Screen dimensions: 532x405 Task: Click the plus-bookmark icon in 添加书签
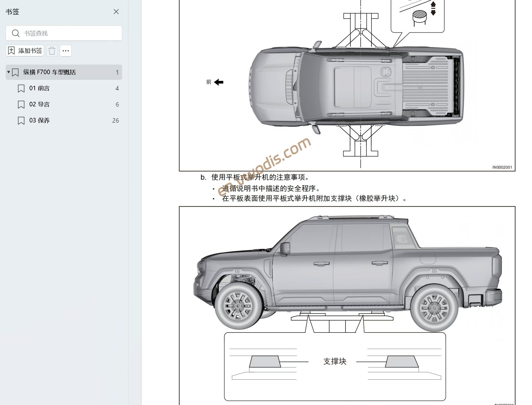coord(11,51)
